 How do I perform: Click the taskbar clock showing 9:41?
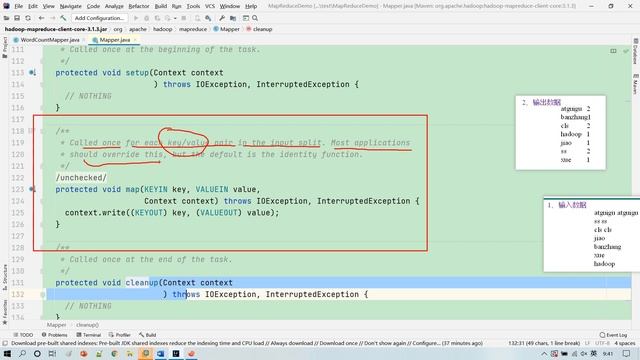[x=608, y=353]
